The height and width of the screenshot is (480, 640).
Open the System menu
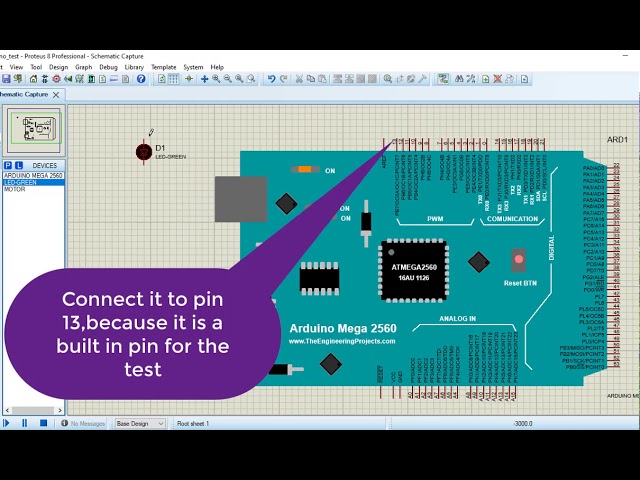click(x=193, y=67)
